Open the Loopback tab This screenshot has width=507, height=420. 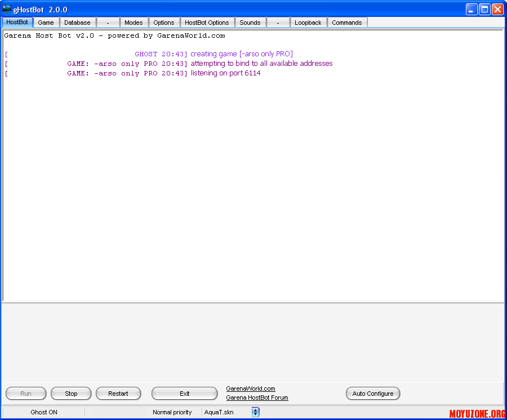pyautogui.click(x=308, y=23)
